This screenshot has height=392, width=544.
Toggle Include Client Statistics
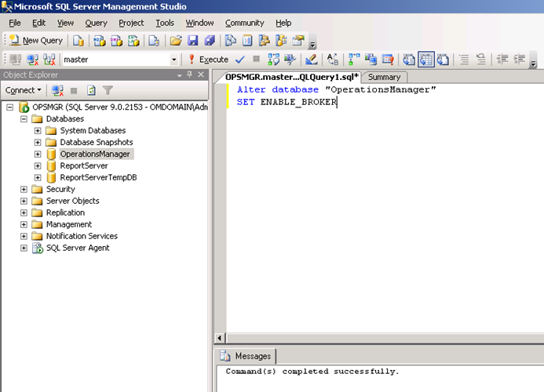[371, 60]
